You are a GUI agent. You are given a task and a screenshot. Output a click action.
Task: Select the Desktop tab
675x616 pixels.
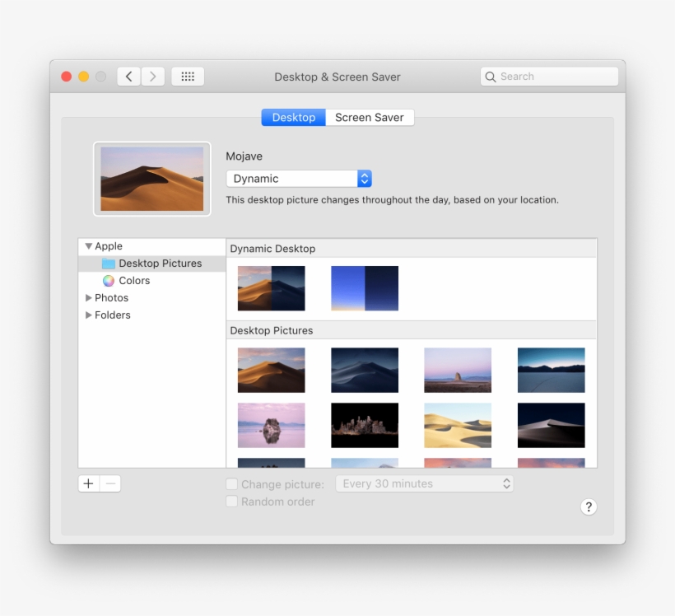(x=293, y=117)
